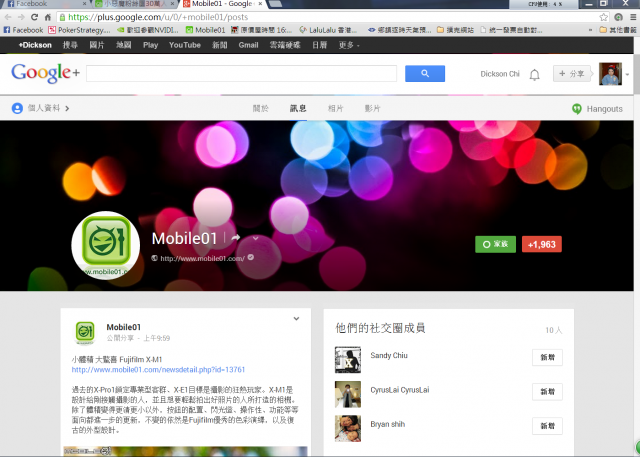This screenshot has height=457, width=640.
Task: Switch to the 訊息 profile tab
Action: (x=298, y=108)
